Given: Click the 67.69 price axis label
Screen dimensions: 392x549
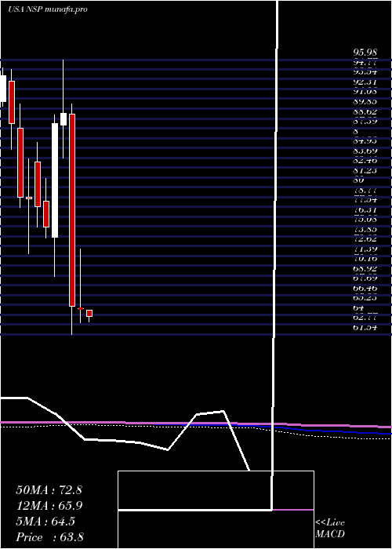Looking at the screenshot, I should coord(365,279).
